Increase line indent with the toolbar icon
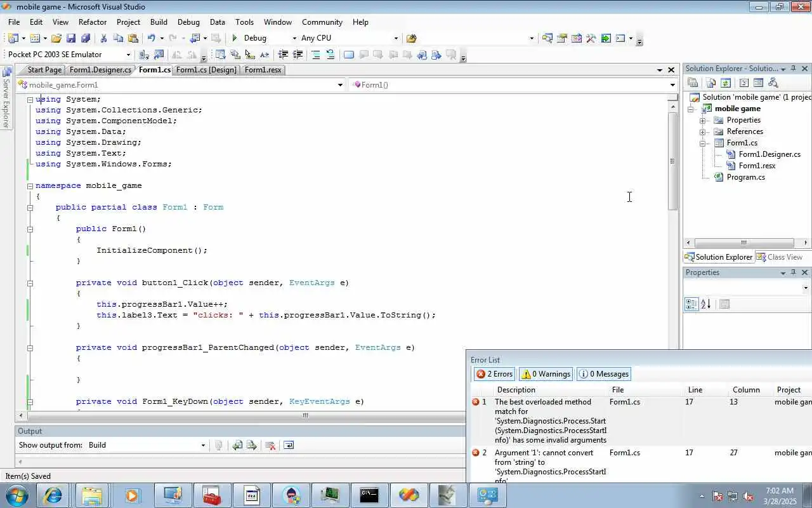This screenshot has height=508, width=812. [298, 55]
